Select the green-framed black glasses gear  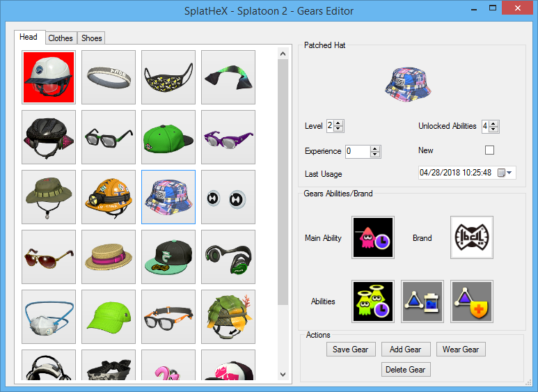(x=109, y=137)
